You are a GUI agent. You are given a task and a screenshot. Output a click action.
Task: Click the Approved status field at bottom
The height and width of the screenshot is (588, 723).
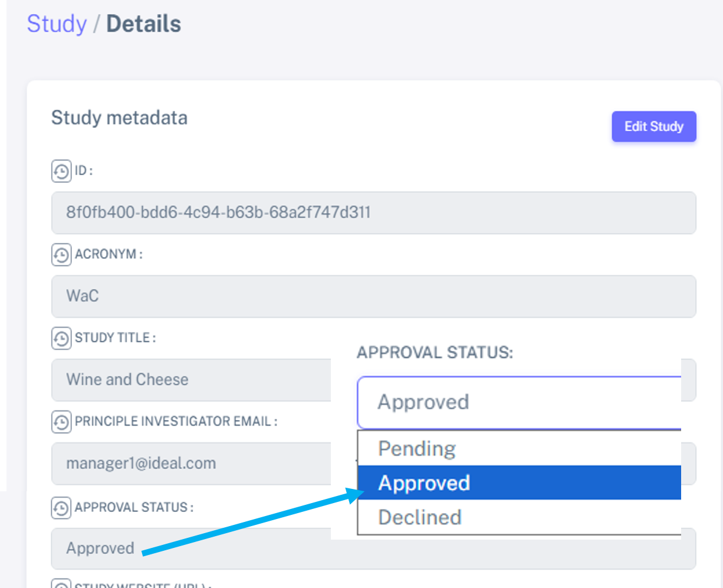373,548
